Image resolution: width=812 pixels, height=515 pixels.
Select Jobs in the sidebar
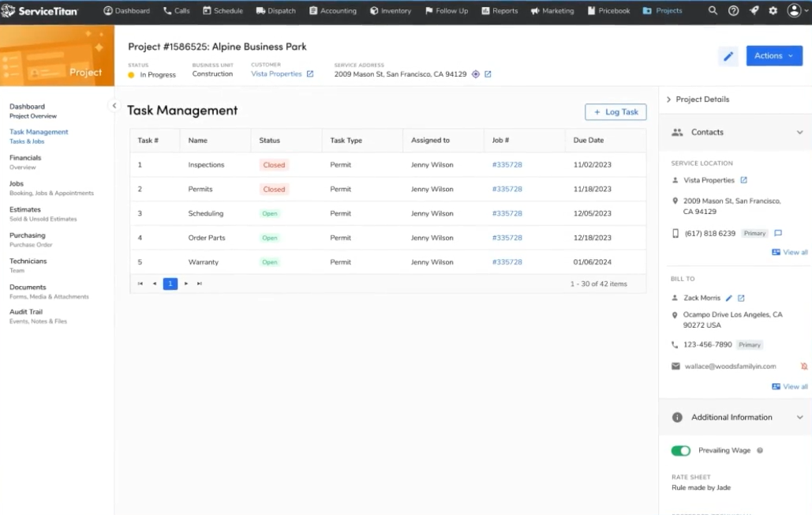[x=51, y=188]
